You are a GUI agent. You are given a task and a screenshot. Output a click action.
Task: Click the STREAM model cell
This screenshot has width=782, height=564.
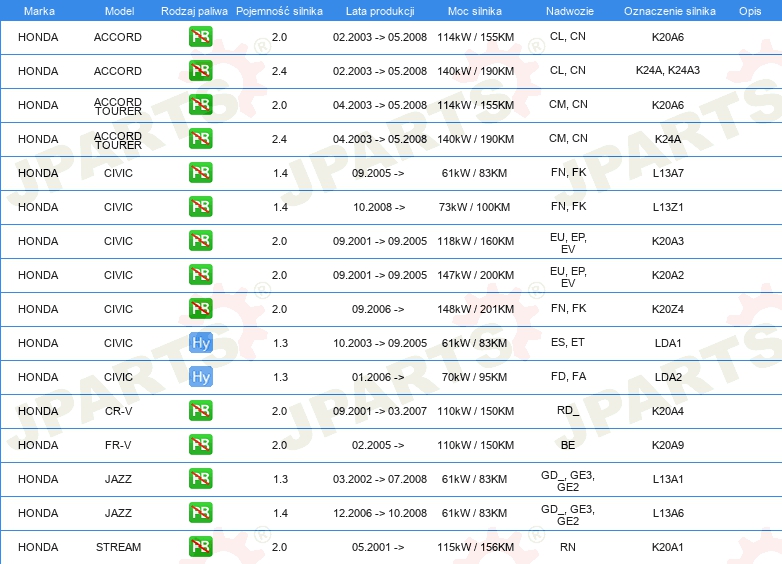(118, 547)
